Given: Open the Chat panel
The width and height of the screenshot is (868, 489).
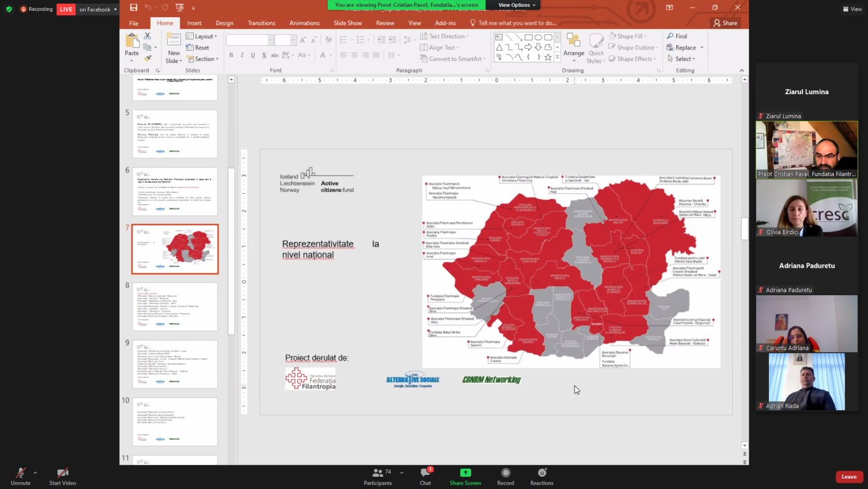Looking at the screenshot, I should pyautogui.click(x=425, y=473).
